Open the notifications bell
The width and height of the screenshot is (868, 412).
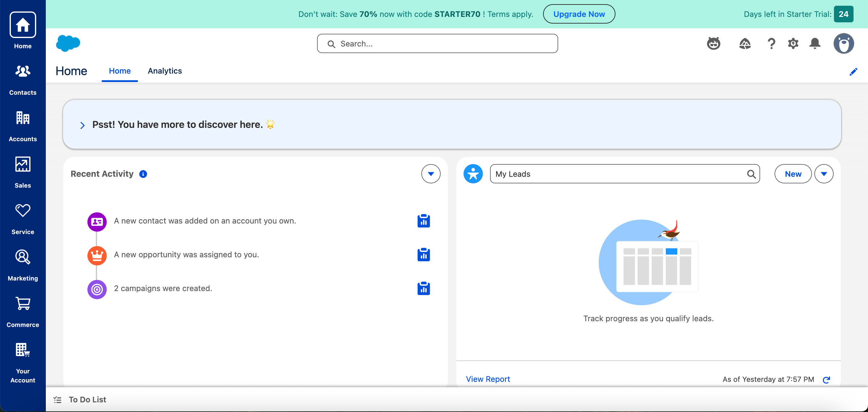pyautogui.click(x=815, y=43)
